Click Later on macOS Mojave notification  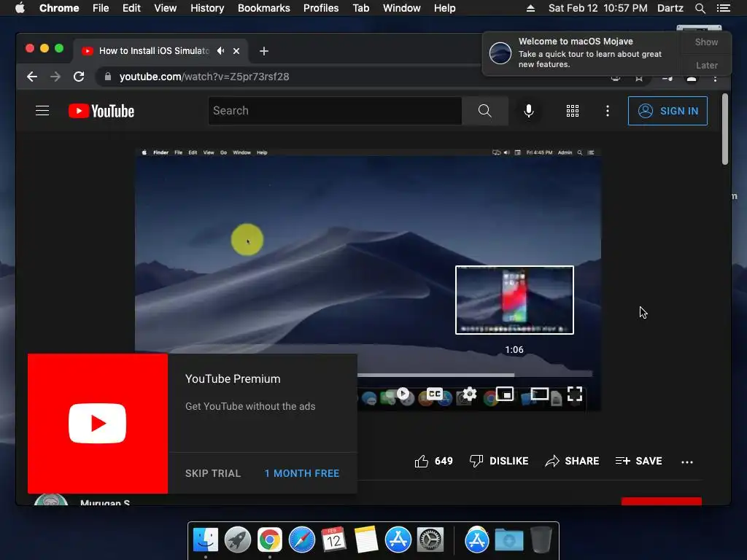click(x=706, y=65)
